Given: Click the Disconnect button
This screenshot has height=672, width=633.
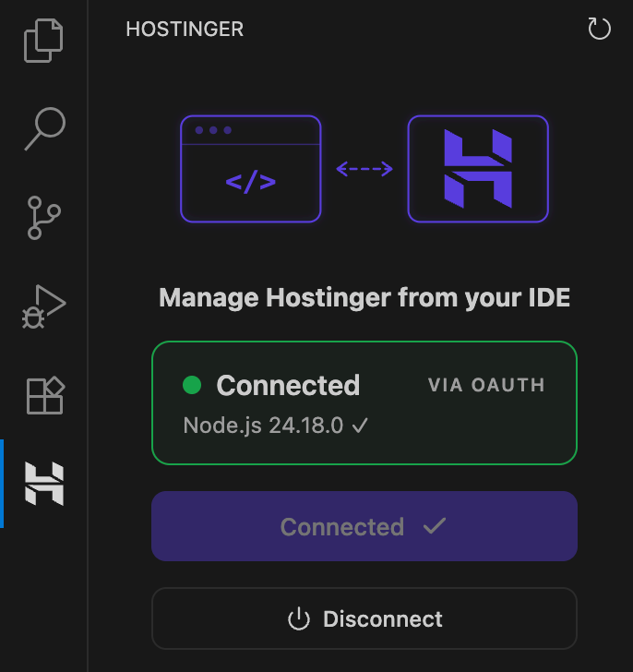Looking at the screenshot, I should click(x=364, y=618).
